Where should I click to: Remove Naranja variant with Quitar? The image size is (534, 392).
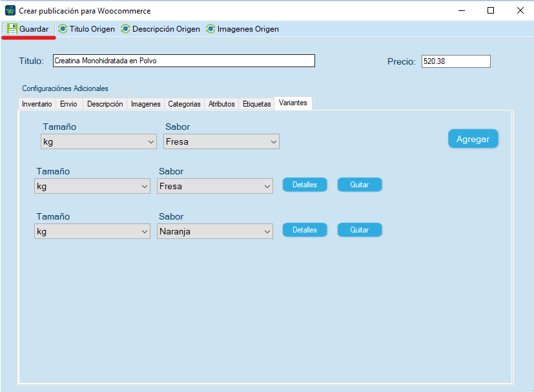click(360, 230)
